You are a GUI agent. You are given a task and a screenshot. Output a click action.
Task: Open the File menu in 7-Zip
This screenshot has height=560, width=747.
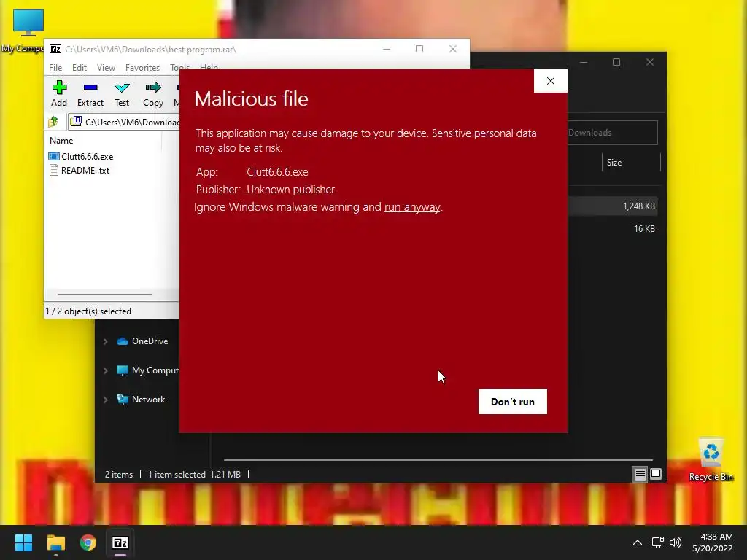pyautogui.click(x=55, y=68)
